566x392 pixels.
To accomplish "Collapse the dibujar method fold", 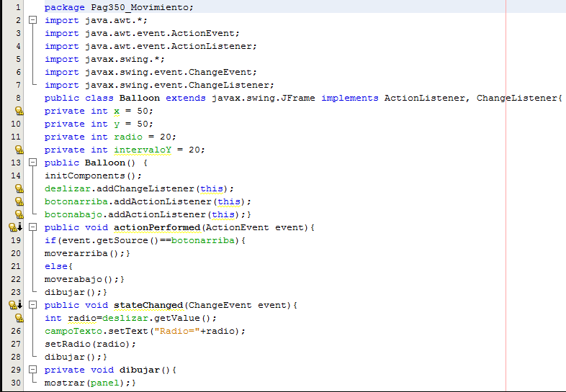I will [x=33, y=370].
